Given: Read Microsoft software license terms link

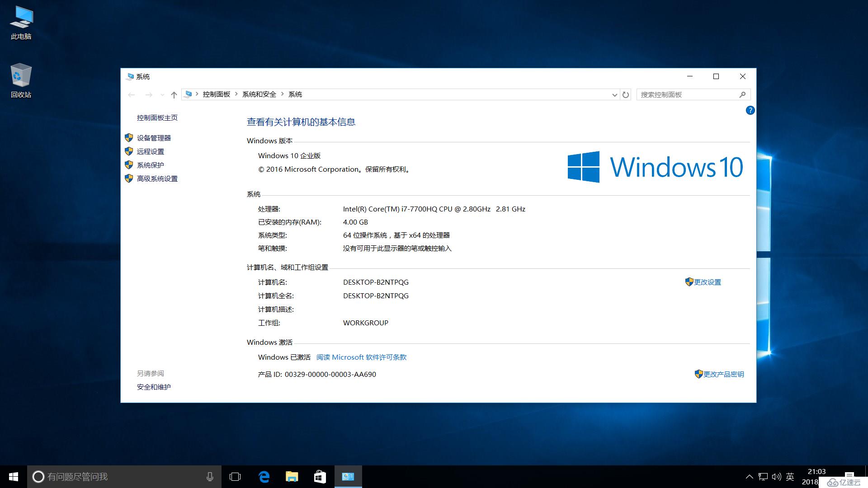Looking at the screenshot, I should [x=361, y=357].
